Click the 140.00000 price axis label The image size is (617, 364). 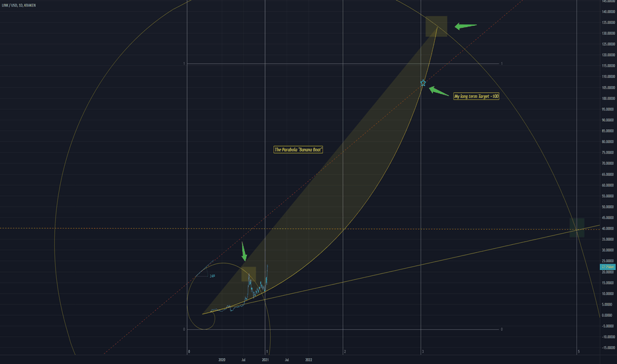[x=608, y=12]
